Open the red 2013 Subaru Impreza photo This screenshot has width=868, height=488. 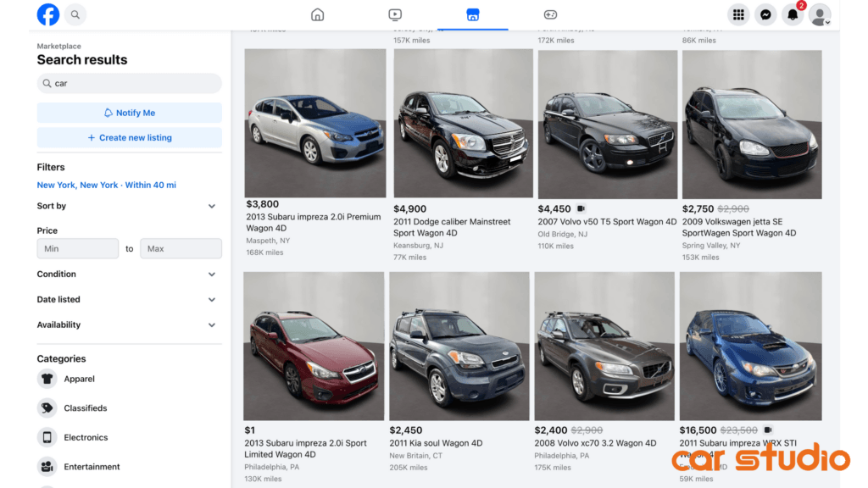[x=314, y=346]
